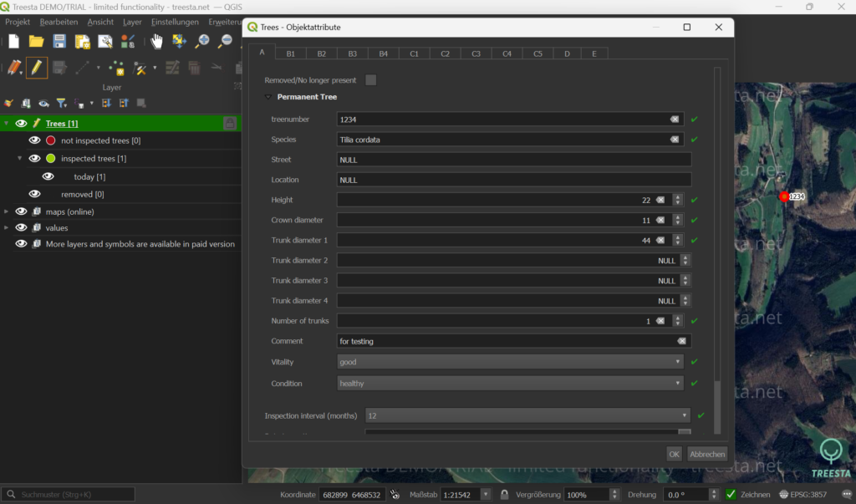856x504 pixels.
Task: Save the project with the floppy disk icon
Action: point(59,41)
